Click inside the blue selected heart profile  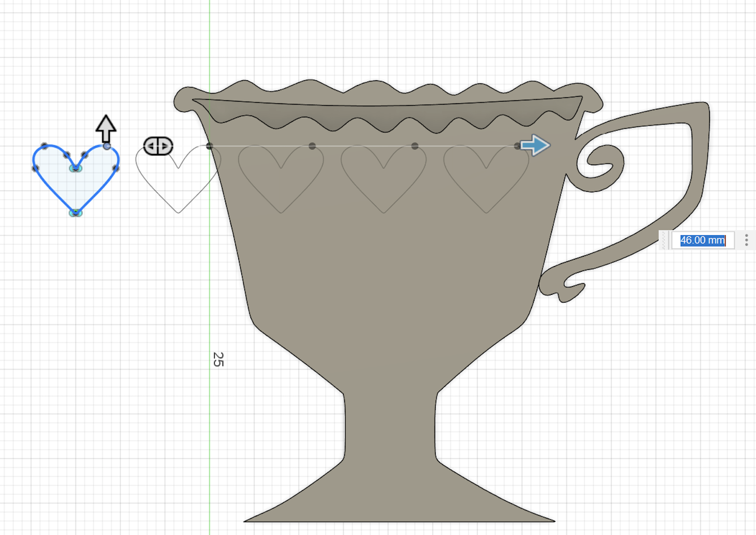point(76,188)
